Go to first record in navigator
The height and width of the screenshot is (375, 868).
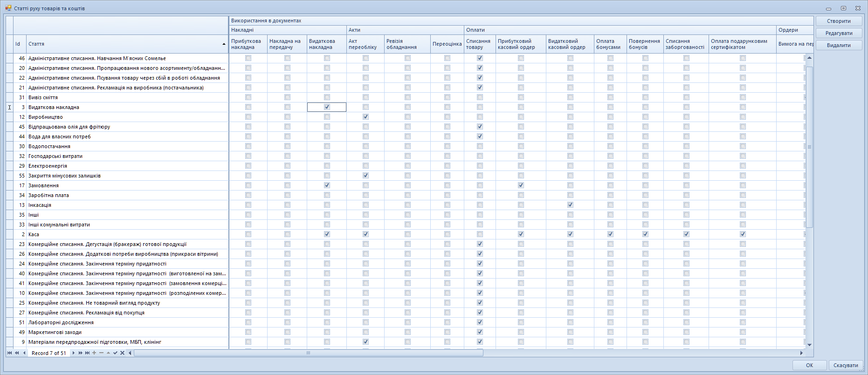(x=9, y=353)
